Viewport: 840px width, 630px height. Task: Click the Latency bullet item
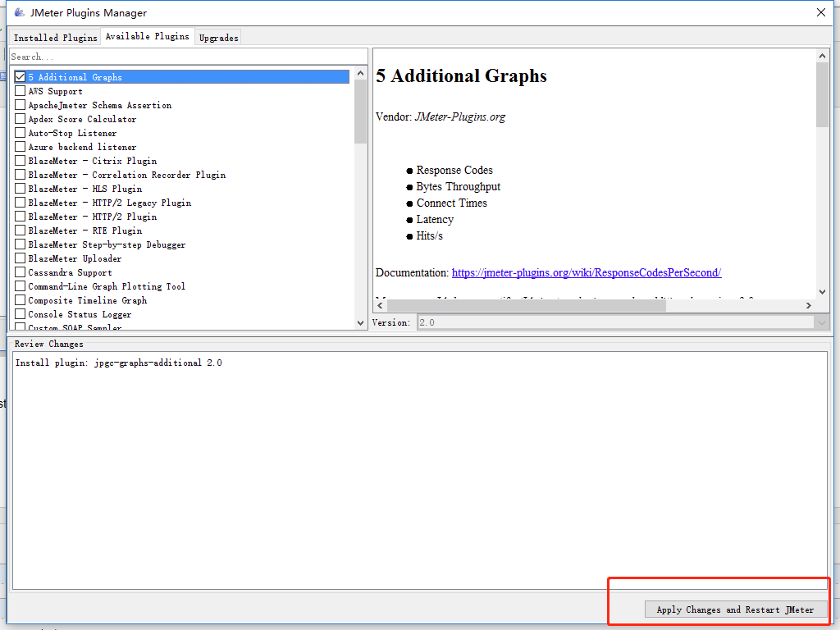[435, 220]
